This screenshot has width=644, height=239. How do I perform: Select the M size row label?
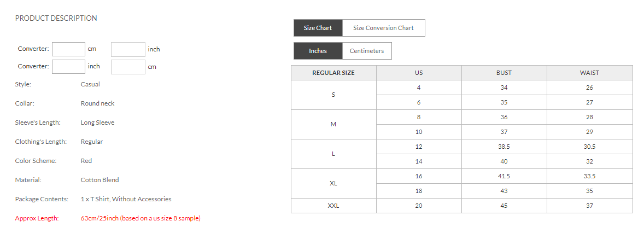333,124
